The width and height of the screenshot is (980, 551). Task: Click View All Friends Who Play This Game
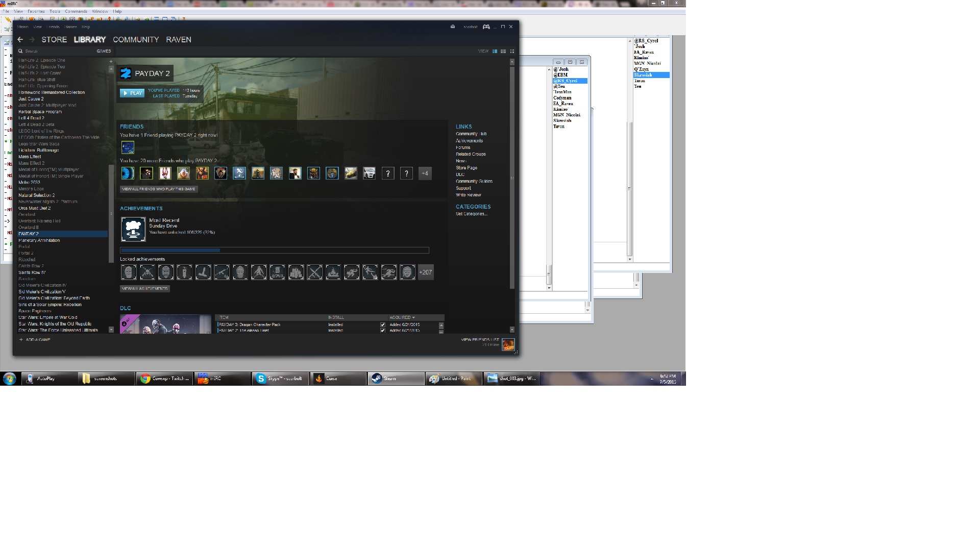click(x=159, y=189)
